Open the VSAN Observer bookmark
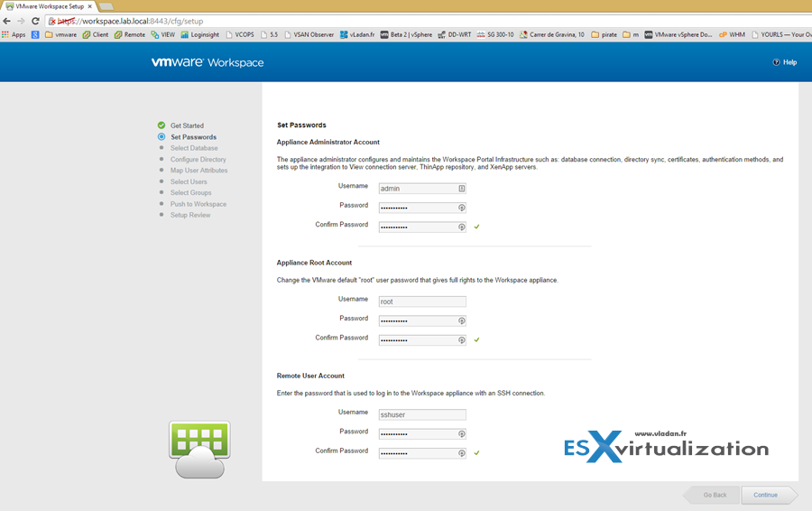812x511 pixels. coord(309,34)
